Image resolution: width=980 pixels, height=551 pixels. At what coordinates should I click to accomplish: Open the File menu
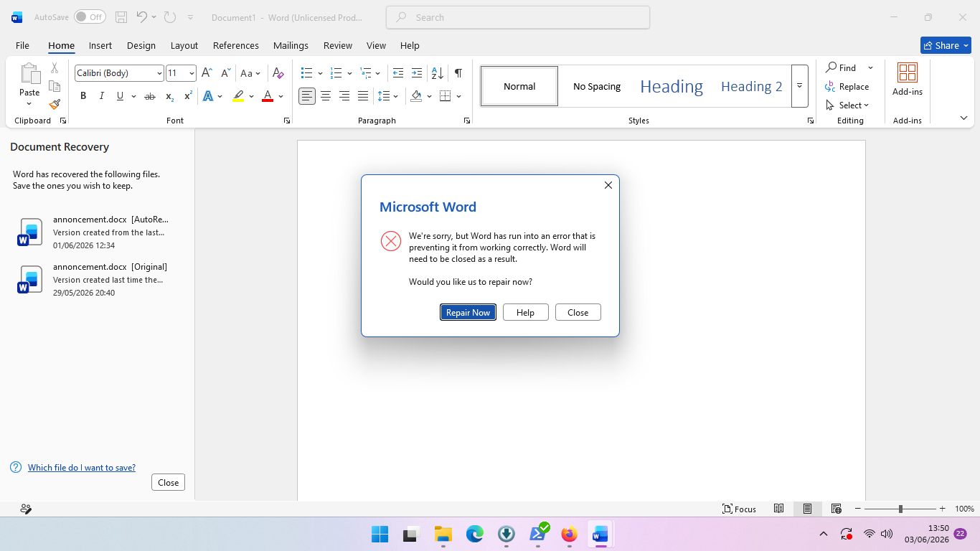(23, 45)
